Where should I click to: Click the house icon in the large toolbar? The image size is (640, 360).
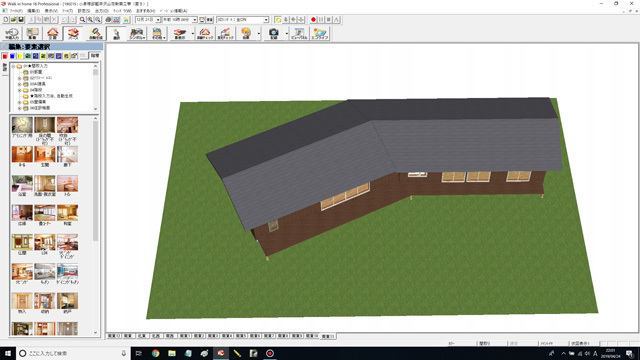click(53, 33)
